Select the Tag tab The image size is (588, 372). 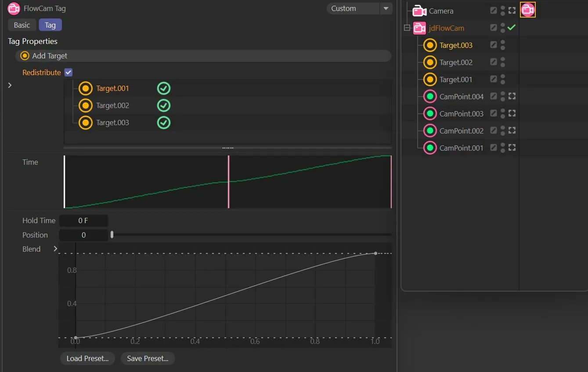(50, 25)
